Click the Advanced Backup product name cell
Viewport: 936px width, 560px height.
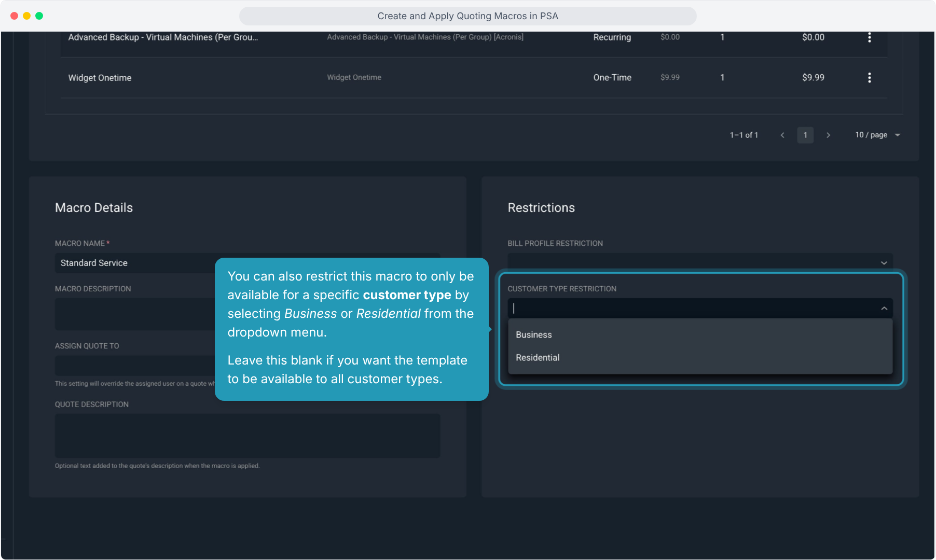(163, 37)
